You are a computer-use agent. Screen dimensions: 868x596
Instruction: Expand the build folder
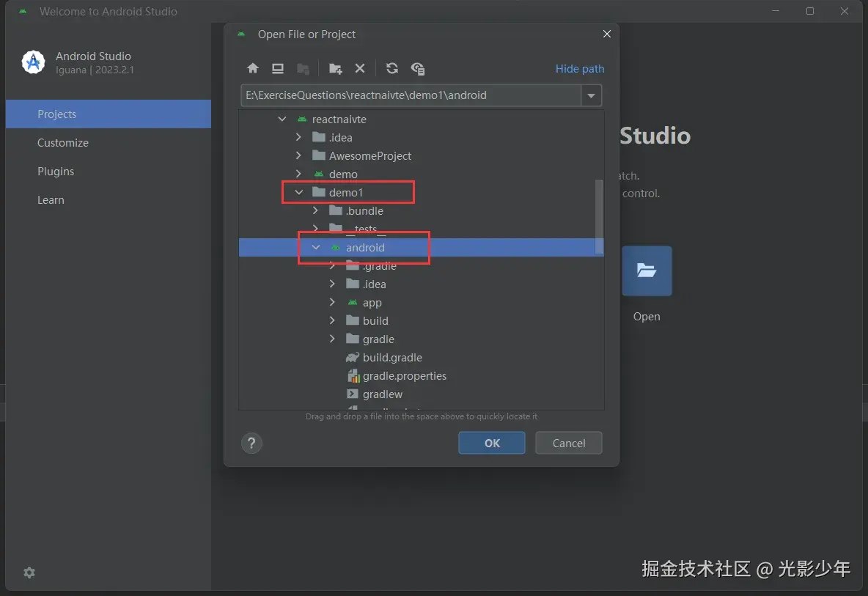332,320
